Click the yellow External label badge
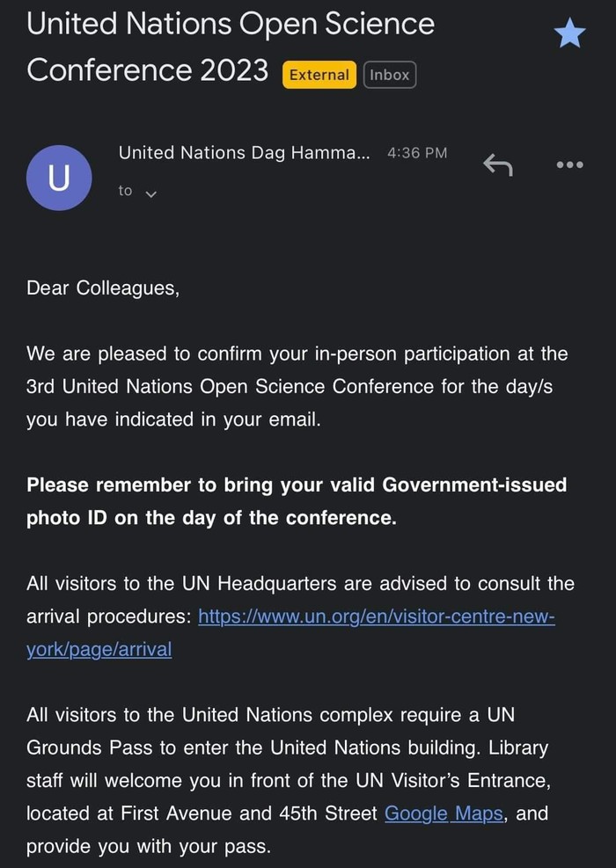Viewport: 616px width, 868px height. (319, 75)
